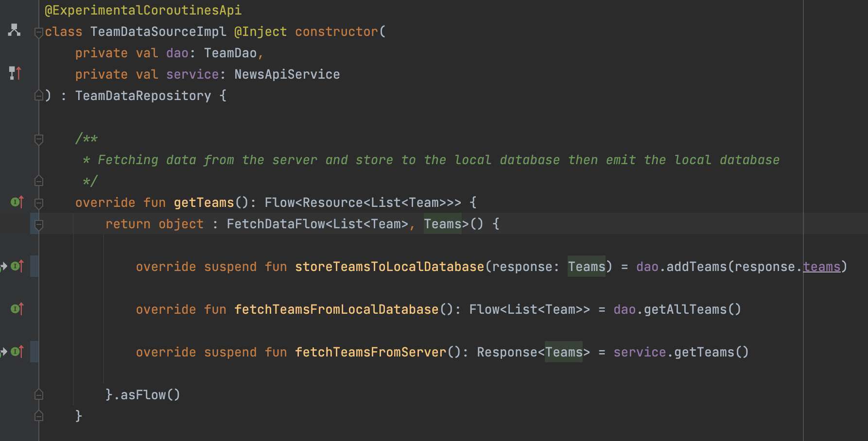Click the suspend call arrow beside storeTeamsToLocalDatabase line

4,266
